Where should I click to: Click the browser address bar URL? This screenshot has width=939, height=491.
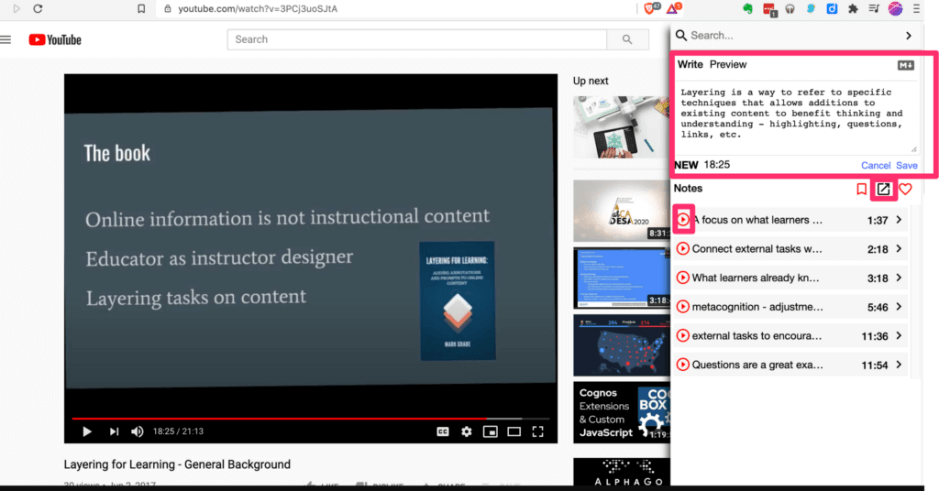coord(258,9)
